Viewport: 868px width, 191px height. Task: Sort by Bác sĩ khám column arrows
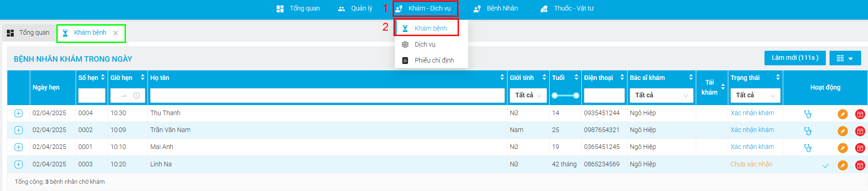click(x=691, y=78)
